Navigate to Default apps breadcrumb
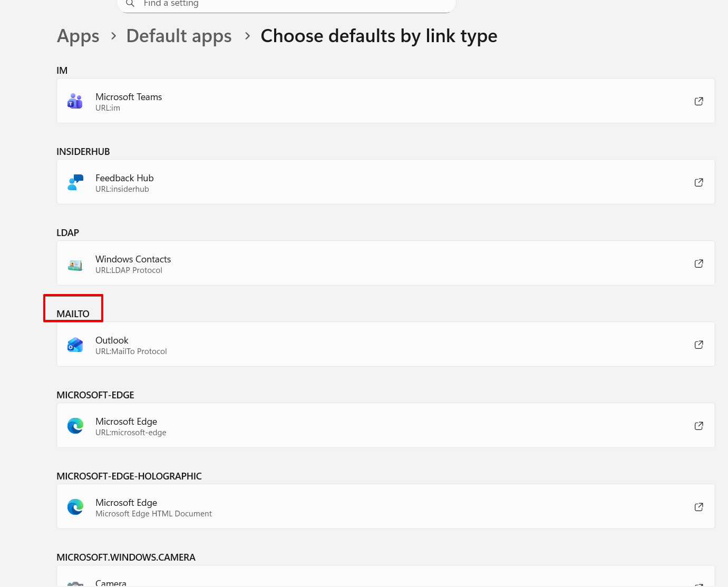This screenshot has width=728, height=587. (179, 36)
